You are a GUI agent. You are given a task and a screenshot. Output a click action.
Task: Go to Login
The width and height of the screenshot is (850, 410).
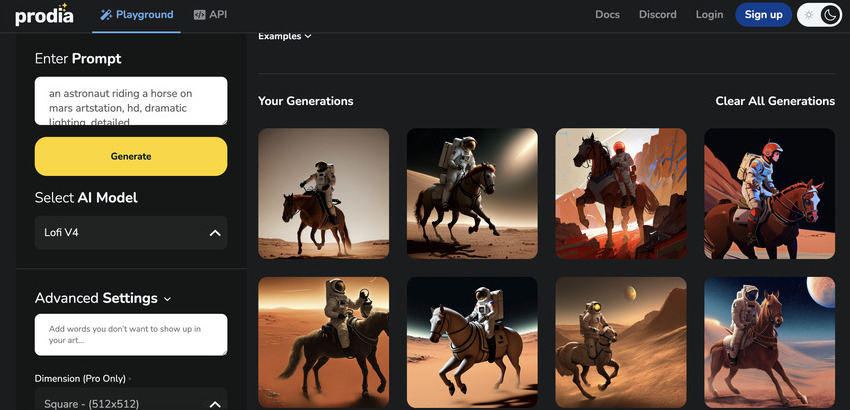click(709, 15)
